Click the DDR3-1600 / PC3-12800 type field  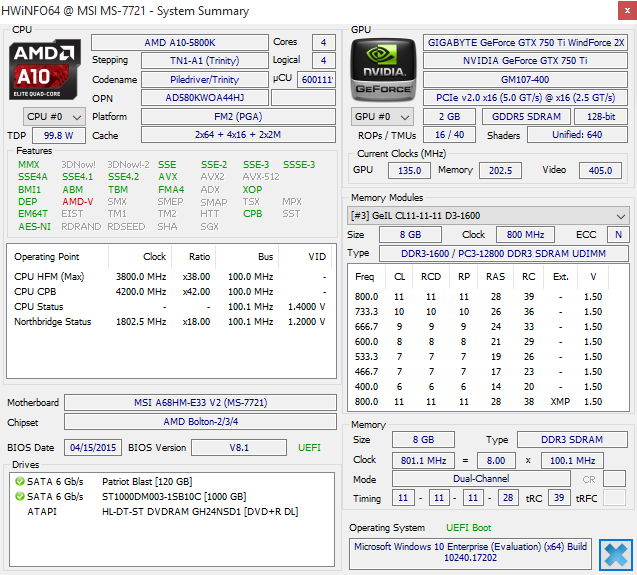click(504, 254)
